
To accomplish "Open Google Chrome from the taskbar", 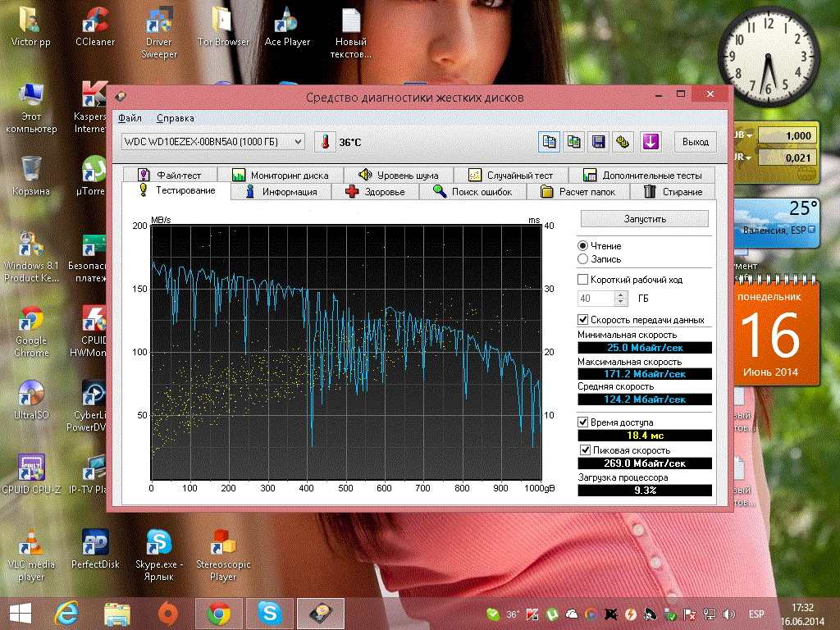I will (x=218, y=613).
